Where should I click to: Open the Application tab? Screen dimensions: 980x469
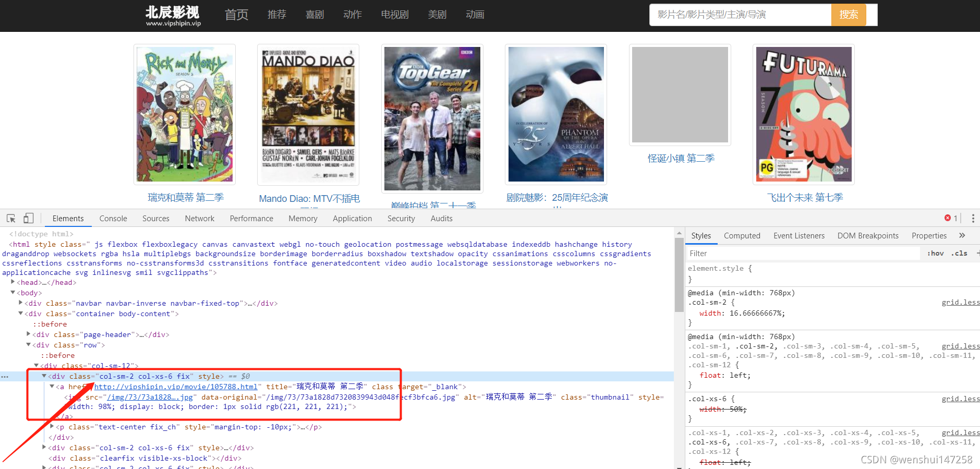[x=353, y=219]
